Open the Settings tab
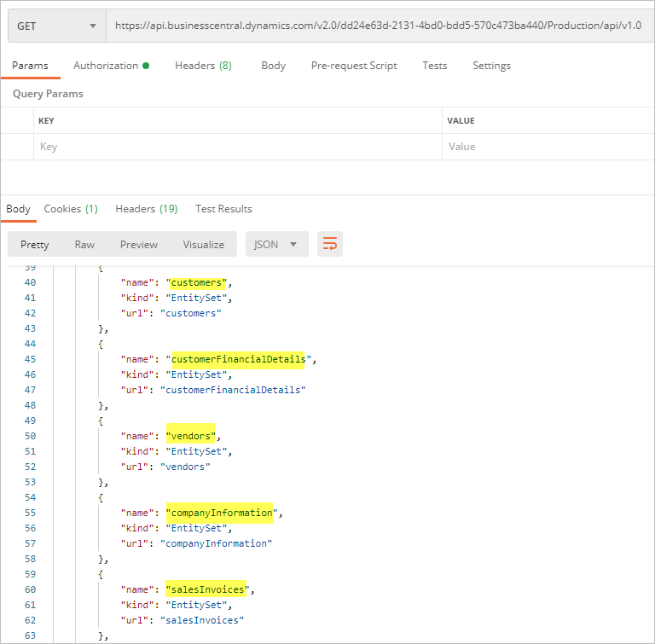The width and height of the screenshot is (655, 644). click(491, 66)
